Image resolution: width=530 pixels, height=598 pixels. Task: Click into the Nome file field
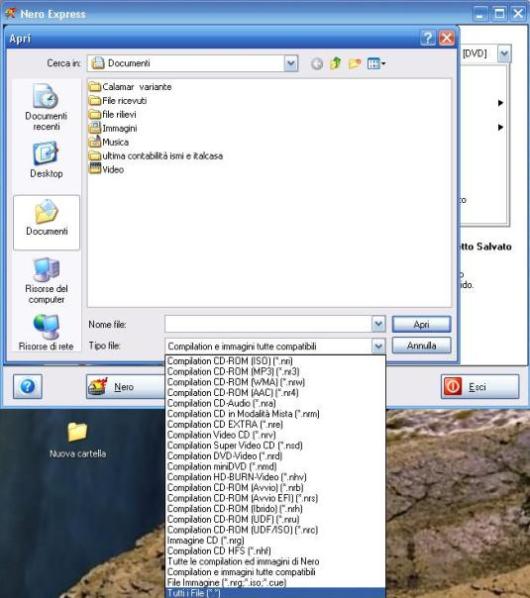tap(268, 324)
